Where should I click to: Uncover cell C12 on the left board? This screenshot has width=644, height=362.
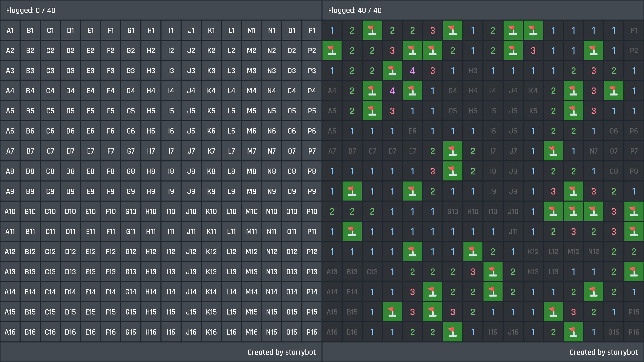[50, 252]
